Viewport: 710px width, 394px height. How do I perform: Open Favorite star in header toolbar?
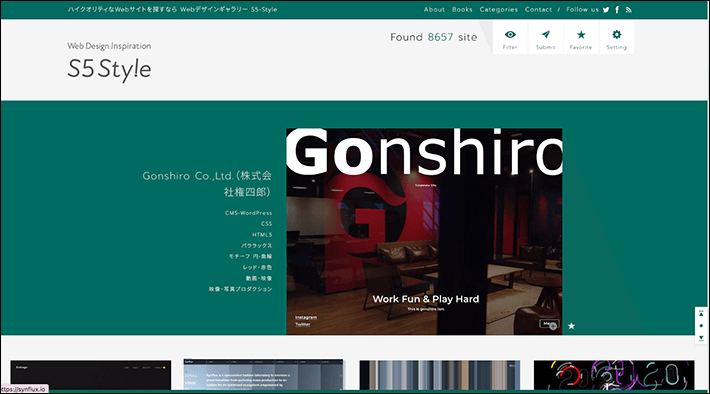(x=581, y=38)
